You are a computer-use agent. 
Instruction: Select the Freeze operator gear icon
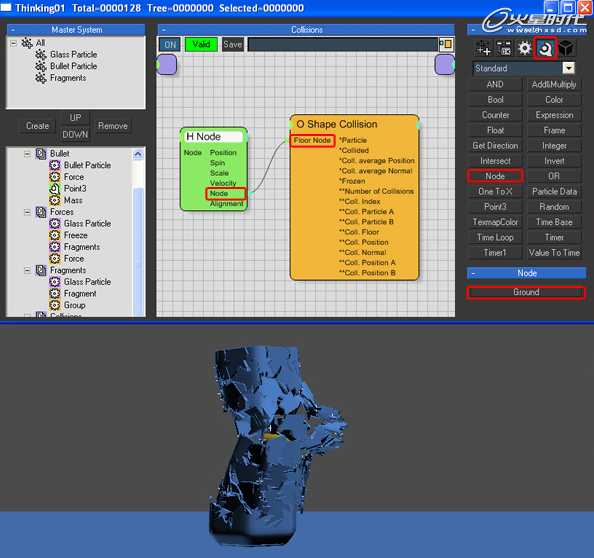click(55, 235)
